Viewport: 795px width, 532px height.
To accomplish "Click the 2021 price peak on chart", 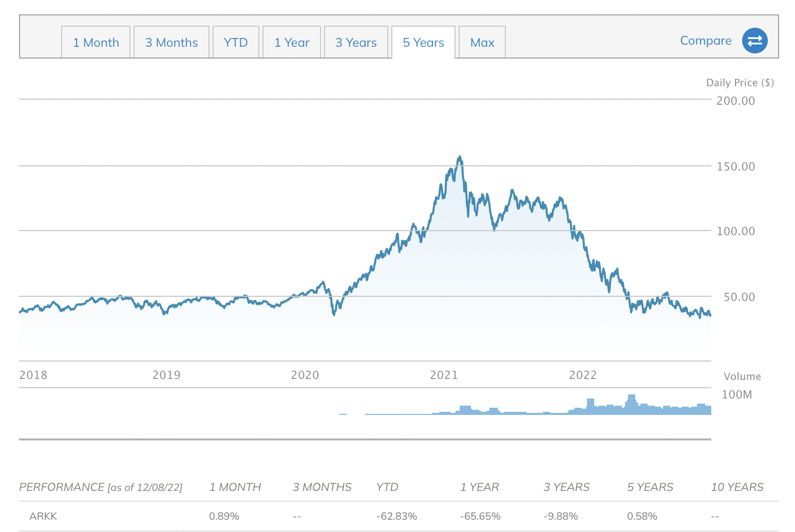I will tap(460, 157).
